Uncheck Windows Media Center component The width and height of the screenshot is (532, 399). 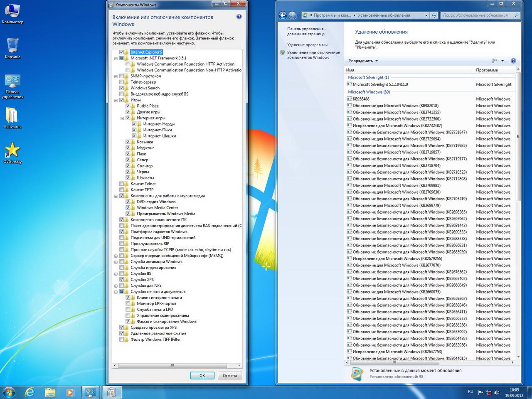coord(128,208)
